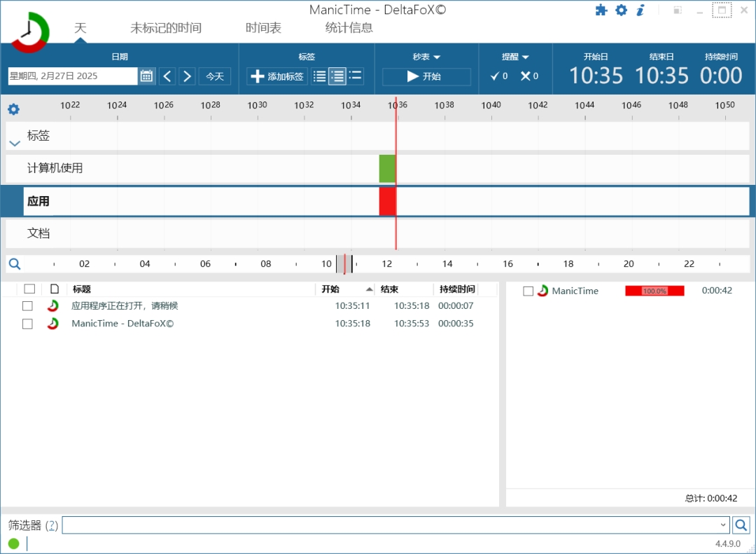
Task: Click the 标题 column header
Action: coord(191,289)
